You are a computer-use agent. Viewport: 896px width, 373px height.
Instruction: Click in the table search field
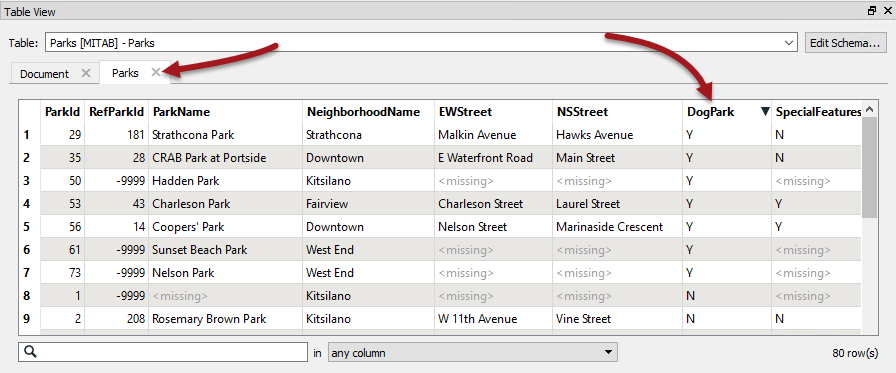163,352
